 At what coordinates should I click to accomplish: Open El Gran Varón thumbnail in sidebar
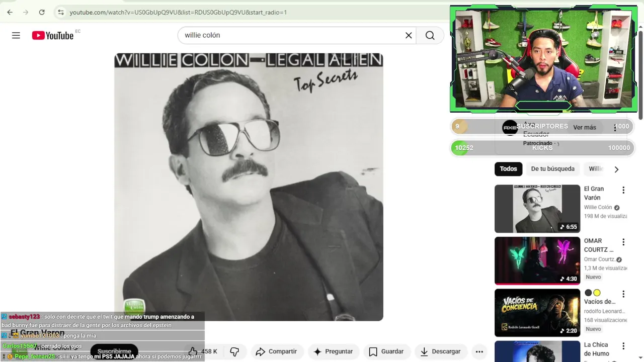click(537, 209)
